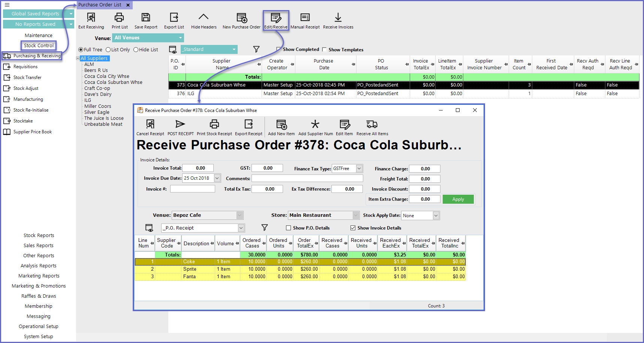Click Add Supplier Num asterisk icon

click(x=315, y=124)
